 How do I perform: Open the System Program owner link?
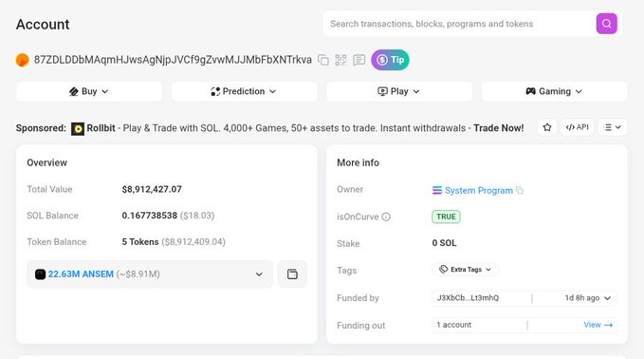point(478,190)
